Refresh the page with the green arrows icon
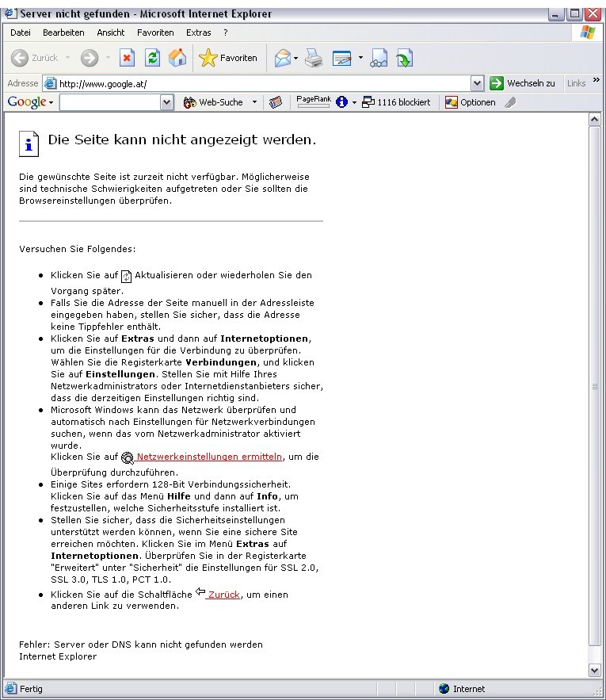Viewport: 606px width, 700px height. coord(152,58)
